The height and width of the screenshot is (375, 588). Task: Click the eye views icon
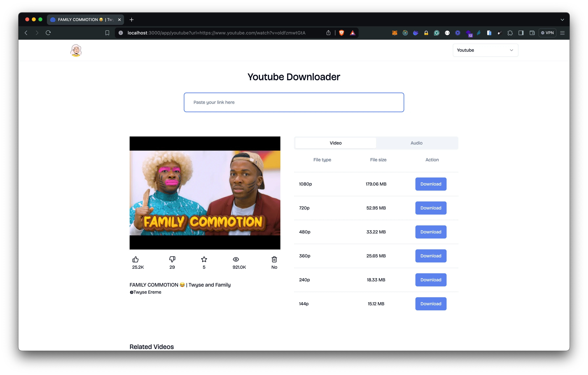click(x=236, y=259)
